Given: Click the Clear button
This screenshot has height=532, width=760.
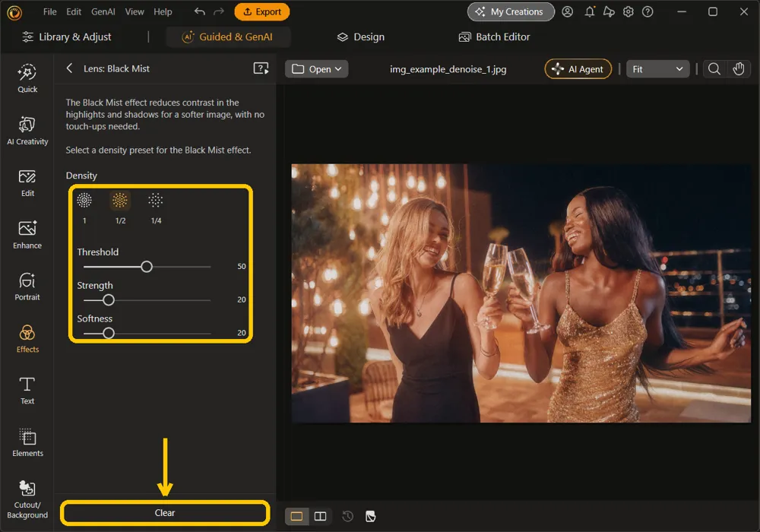Looking at the screenshot, I should click(x=165, y=512).
